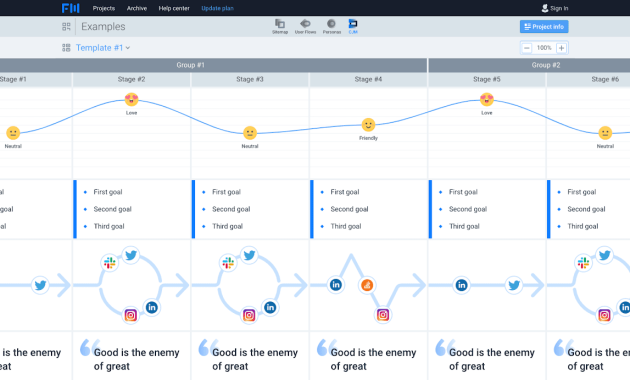Click the Project info button
This screenshot has height=380, width=630.
(x=544, y=27)
